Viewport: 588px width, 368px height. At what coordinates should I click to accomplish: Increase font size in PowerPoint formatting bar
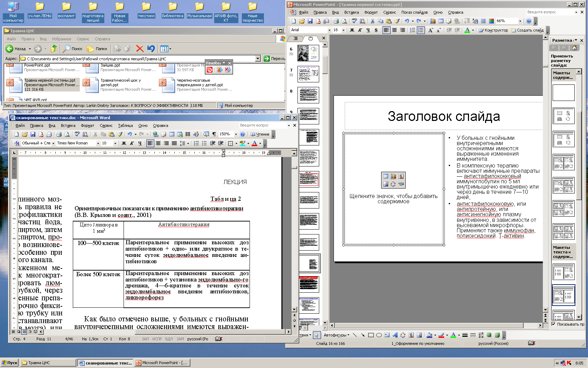click(x=430, y=30)
